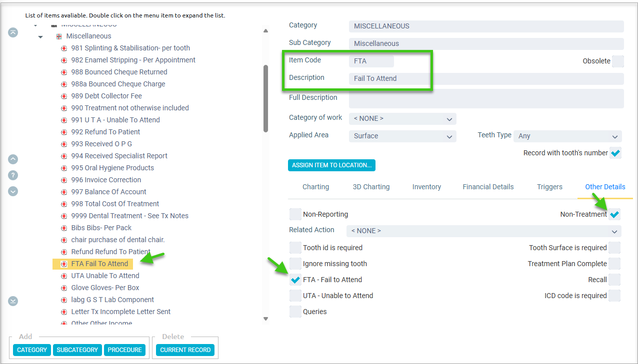This screenshot has width=638, height=364.
Task: Click icon beside 993 Received O P G
Action: click(x=64, y=144)
